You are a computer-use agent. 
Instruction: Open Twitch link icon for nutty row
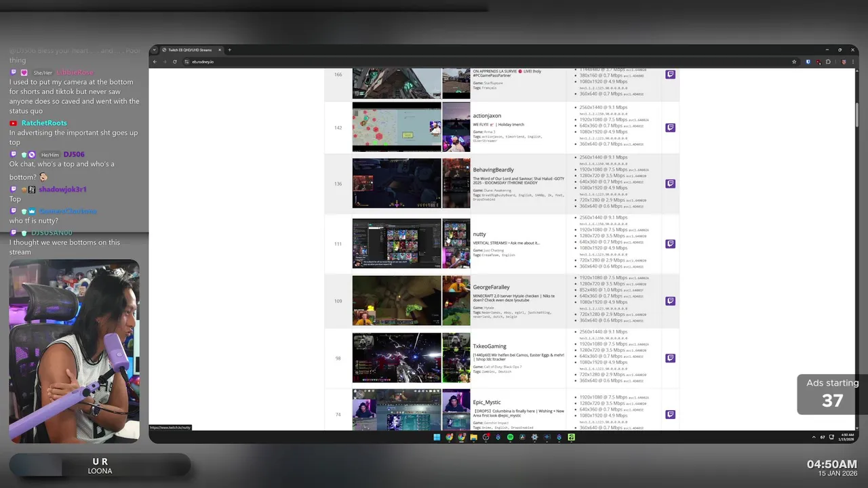(670, 244)
